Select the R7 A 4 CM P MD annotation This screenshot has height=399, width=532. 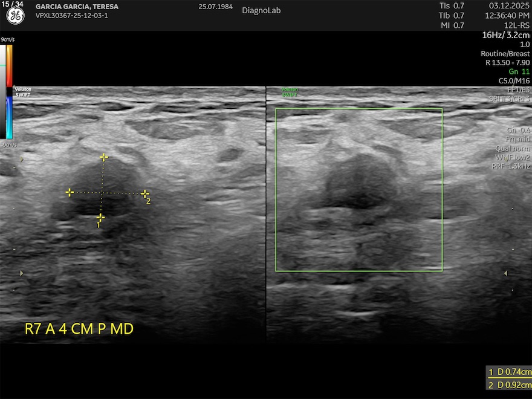[x=79, y=329]
